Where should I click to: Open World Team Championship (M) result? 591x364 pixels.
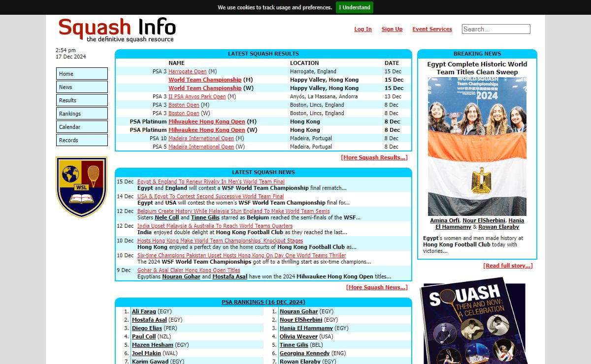coord(205,80)
